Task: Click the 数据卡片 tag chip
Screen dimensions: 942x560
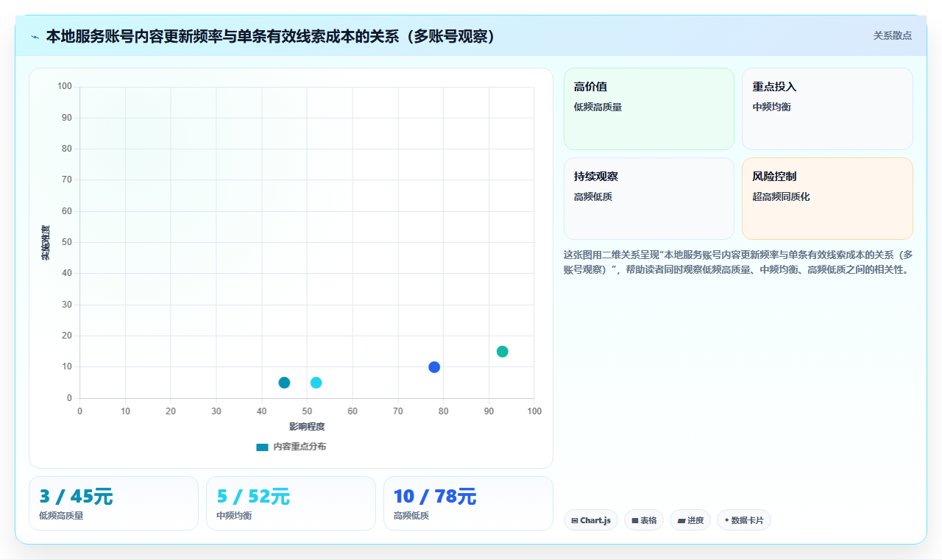Action: pos(743,520)
